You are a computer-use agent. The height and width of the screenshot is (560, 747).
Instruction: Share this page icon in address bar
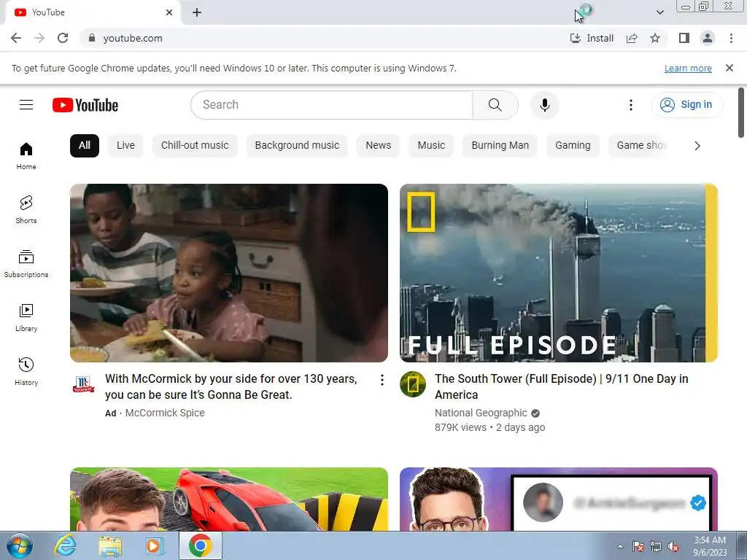pyautogui.click(x=632, y=38)
